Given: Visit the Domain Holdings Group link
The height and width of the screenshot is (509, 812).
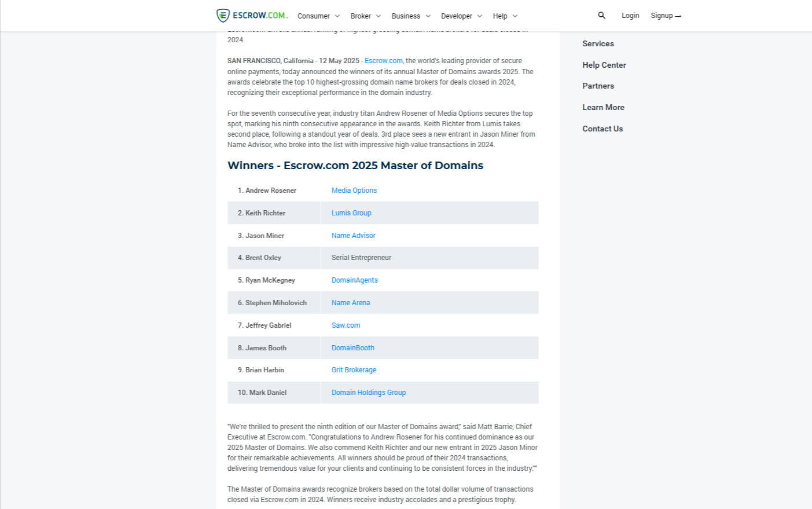Looking at the screenshot, I should (369, 393).
